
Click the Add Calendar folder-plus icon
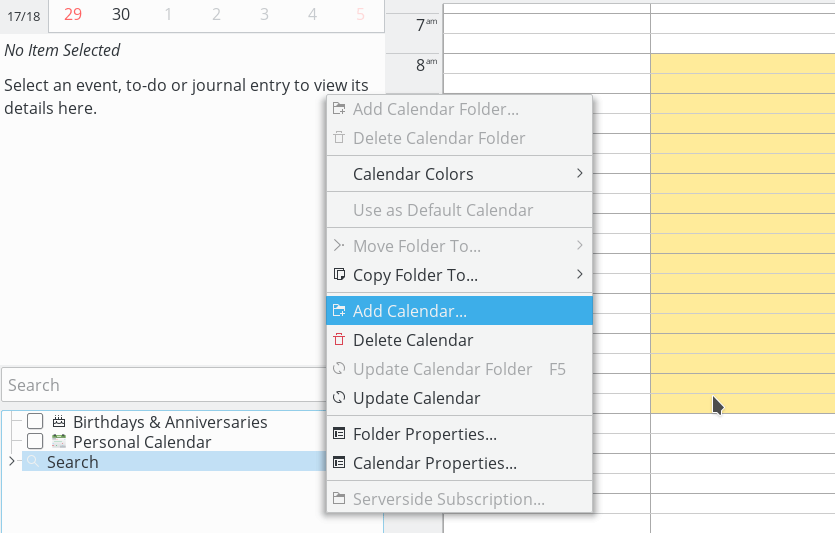[x=339, y=311]
